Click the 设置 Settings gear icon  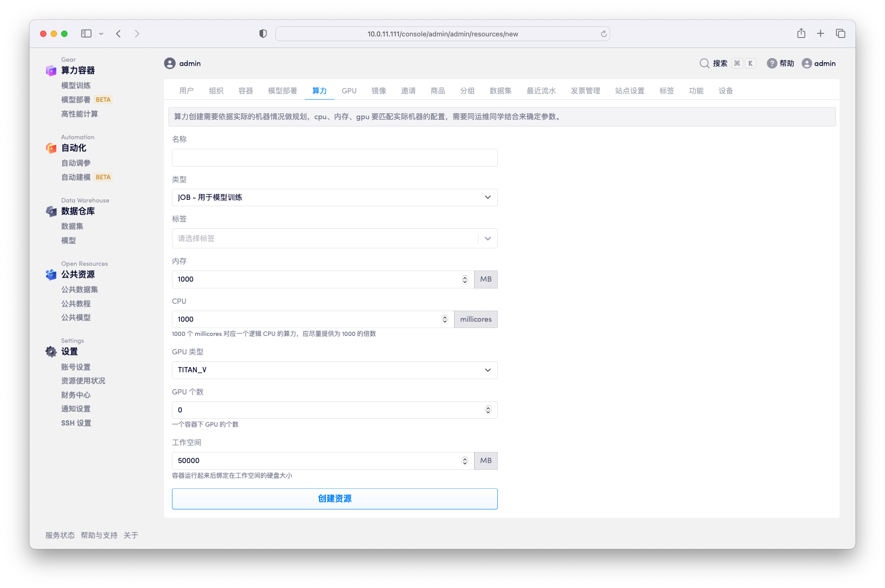(51, 352)
